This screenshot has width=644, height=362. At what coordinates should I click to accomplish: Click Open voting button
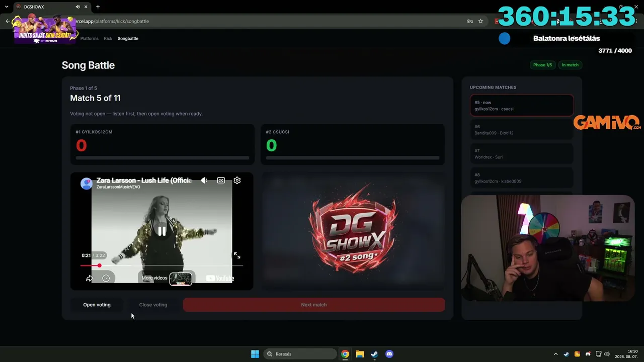(x=97, y=305)
